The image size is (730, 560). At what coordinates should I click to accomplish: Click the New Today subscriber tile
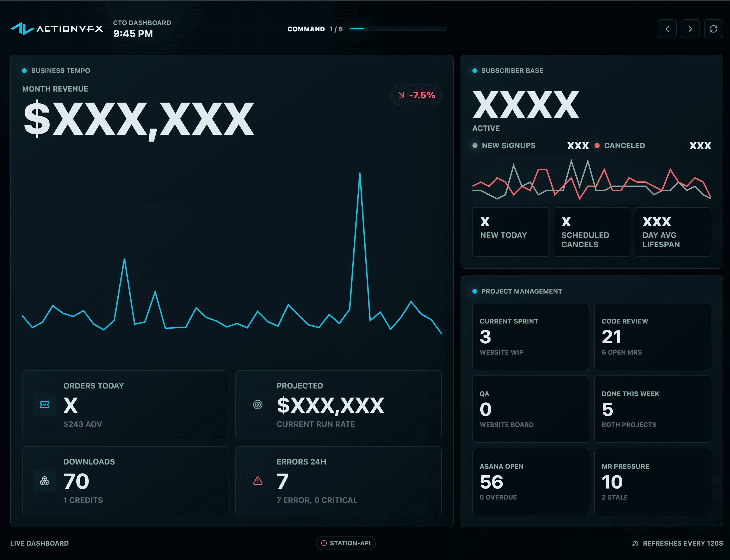511,232
